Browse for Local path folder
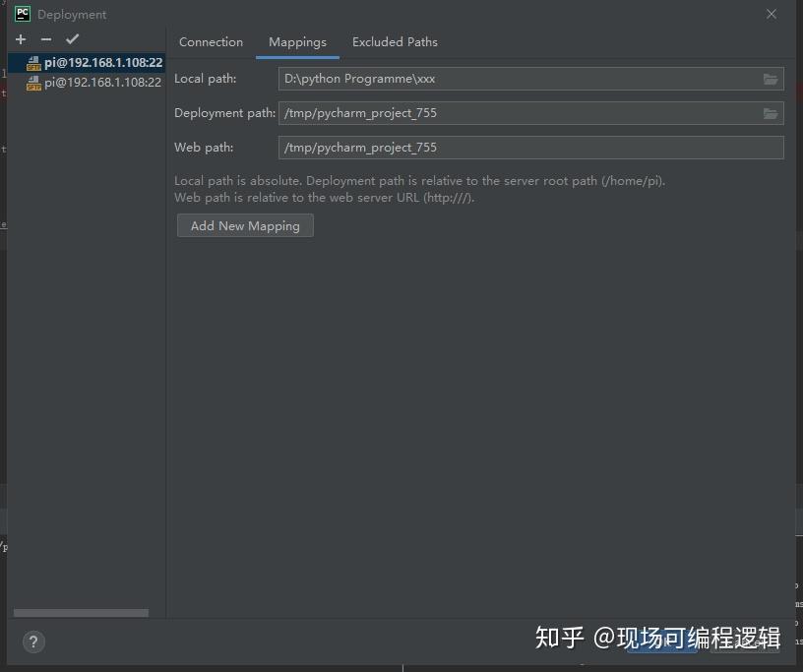This screenshot has height=672, width=803. click(x=772, y=79)
